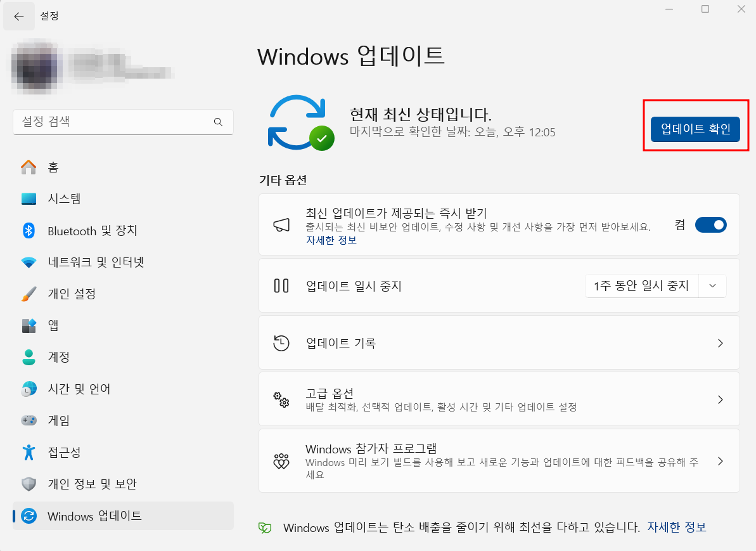Click the blurred user profile picture
The image size is (756, 551).
(x=37, y=68)
